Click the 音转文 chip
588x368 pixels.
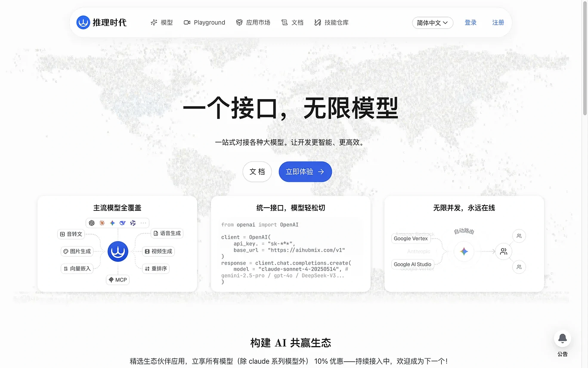[x=71, y=234]
